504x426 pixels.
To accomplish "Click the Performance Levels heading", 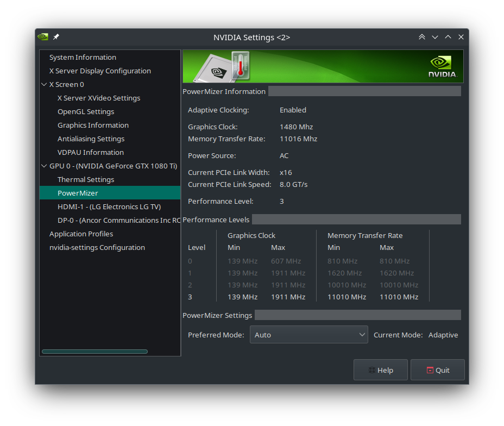I will (216, 220).
